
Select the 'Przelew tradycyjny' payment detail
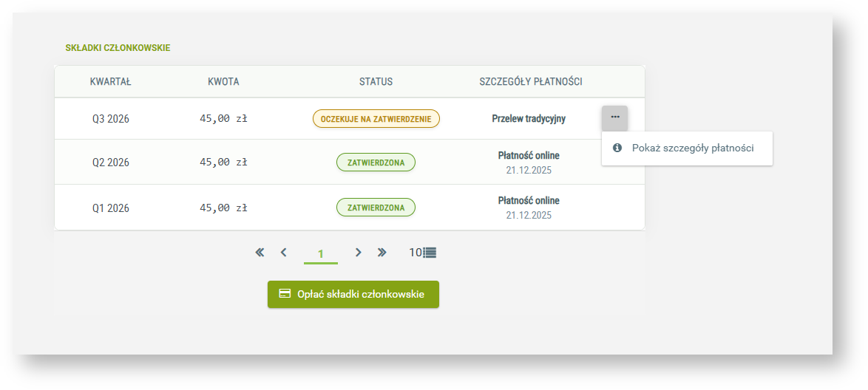tap(529, 119)
